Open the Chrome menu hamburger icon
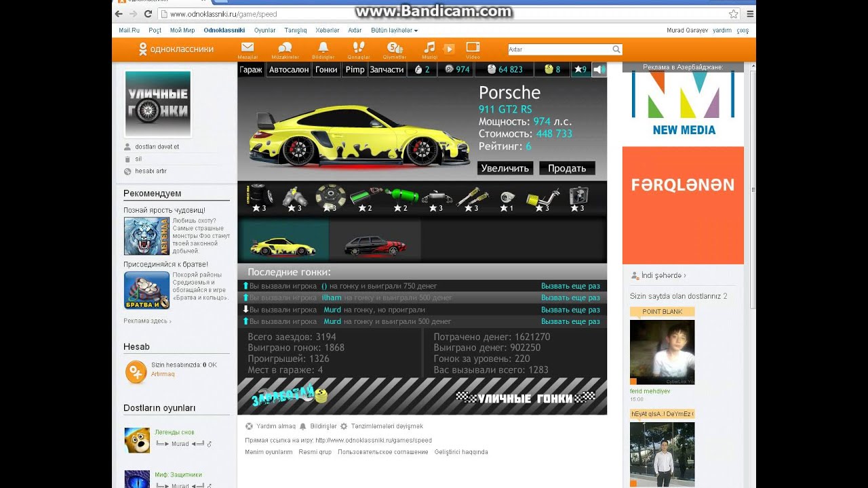 tap(750, 14)
